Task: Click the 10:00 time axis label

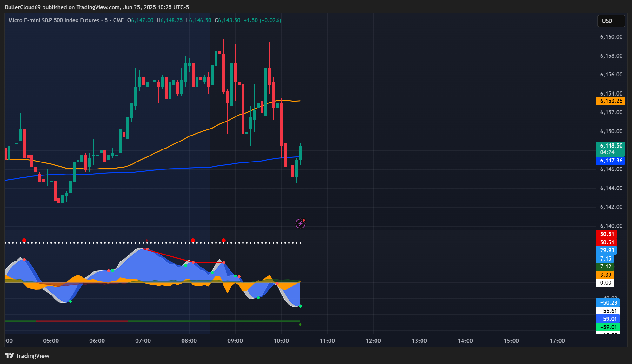Action: 281,341
